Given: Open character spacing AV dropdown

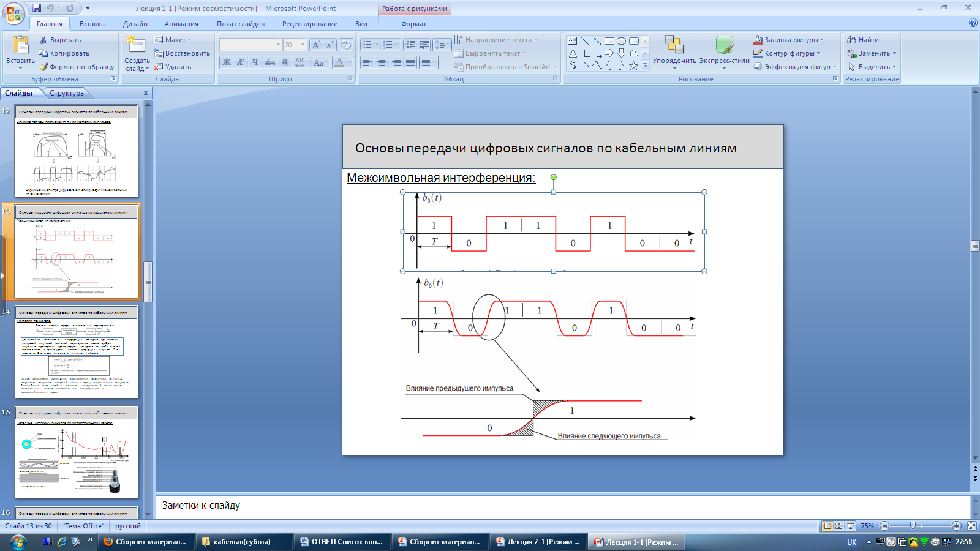Looking at the screenshot, I should click(x=301, y=62).
